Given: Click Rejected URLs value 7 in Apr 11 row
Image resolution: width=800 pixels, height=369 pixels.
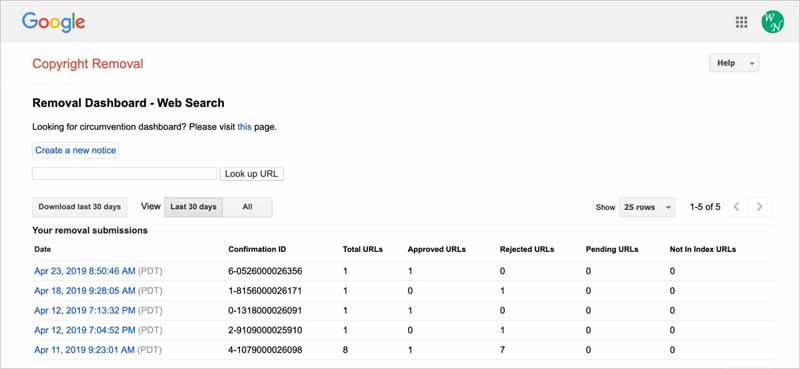Looking at the screenshot, I should click(503, 350).
